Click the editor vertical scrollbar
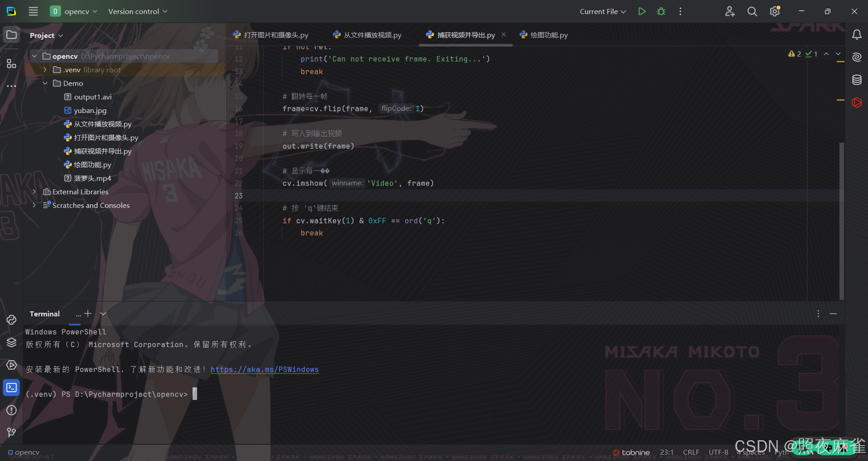868x461 pixels. [x=841, y=221]
